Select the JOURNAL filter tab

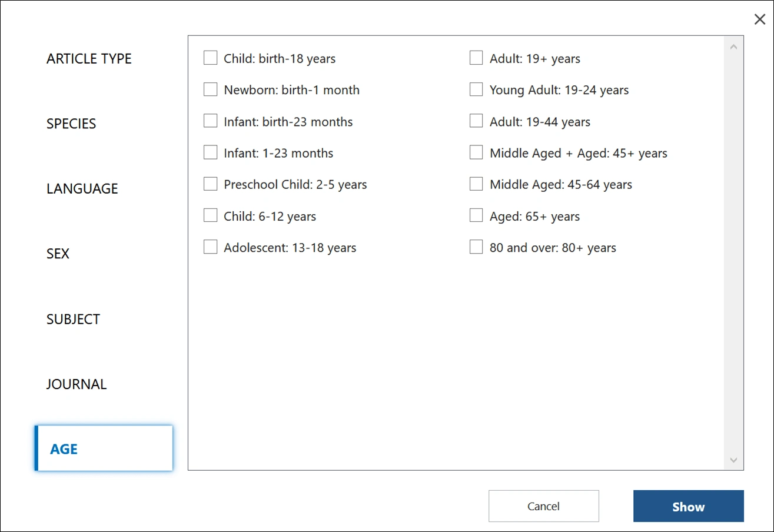coord(77,384)
